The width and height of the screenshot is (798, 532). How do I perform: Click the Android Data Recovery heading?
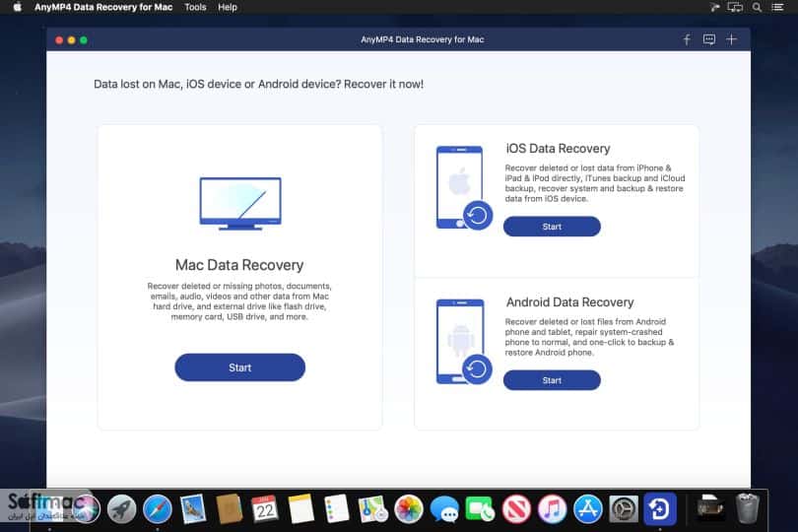[x=569, y=302]
